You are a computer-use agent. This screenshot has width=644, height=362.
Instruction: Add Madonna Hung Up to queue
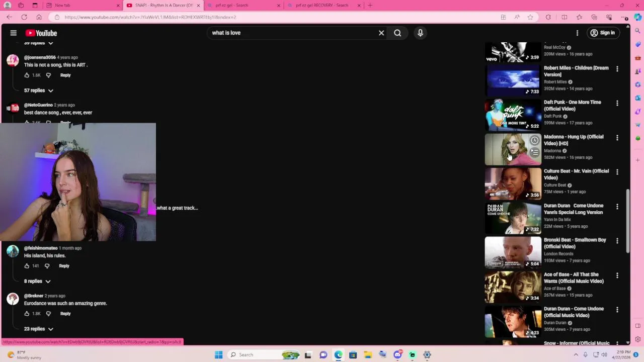534,152
